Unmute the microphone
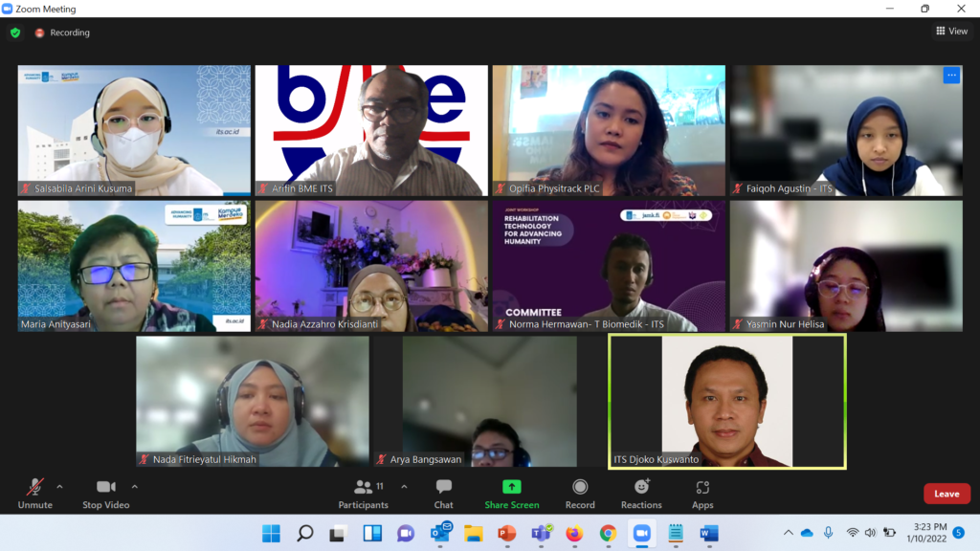Viewport: 980px width, 551px height. click(x=34, y=493)
